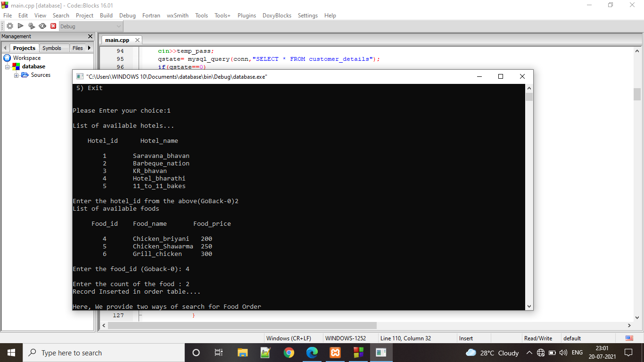The width and height of the screenshot is (644, 362).
Task: Open the Search menu
Action: (61, 16)
